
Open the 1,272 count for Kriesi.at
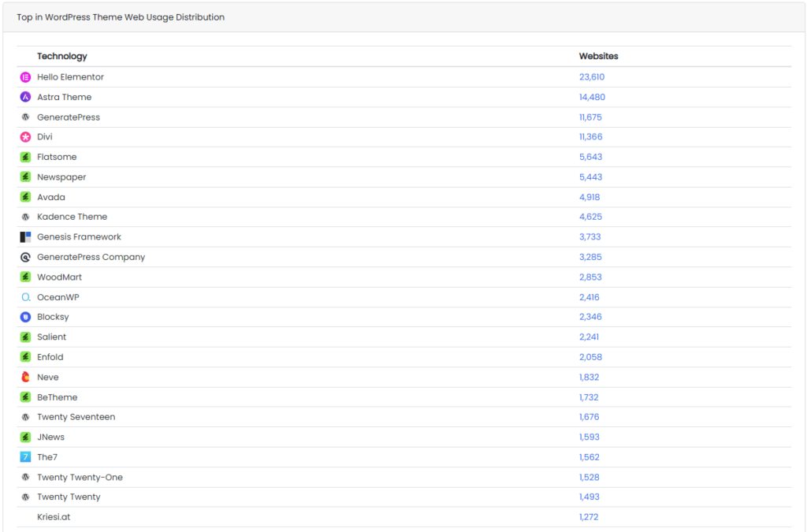(x=589, y=517)
